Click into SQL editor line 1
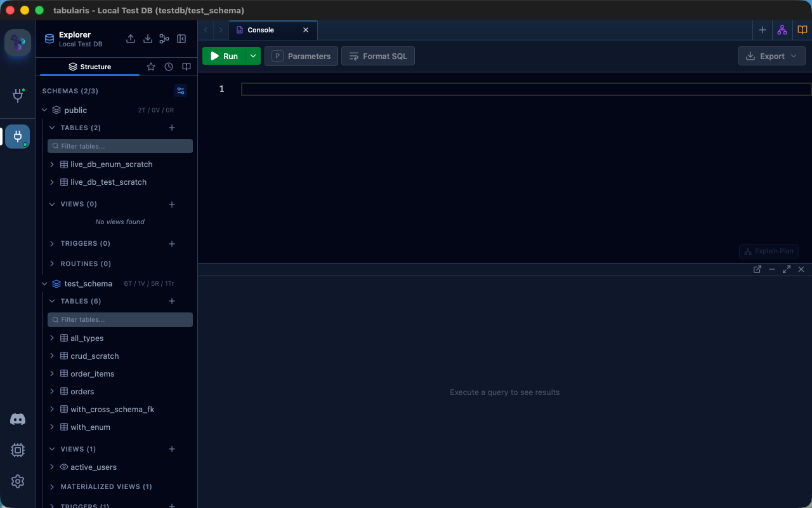 click(526, 89)
